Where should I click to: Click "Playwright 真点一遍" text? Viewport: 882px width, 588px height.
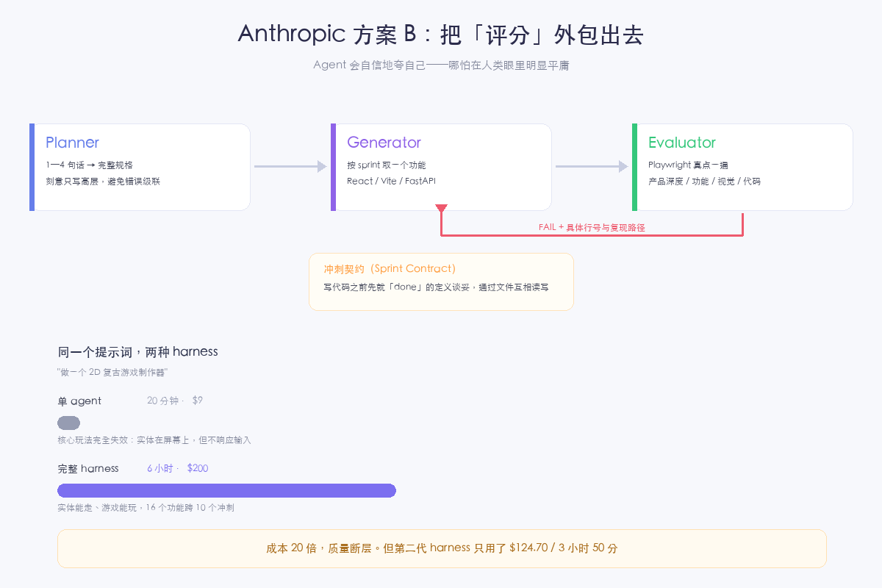(688, 165)
